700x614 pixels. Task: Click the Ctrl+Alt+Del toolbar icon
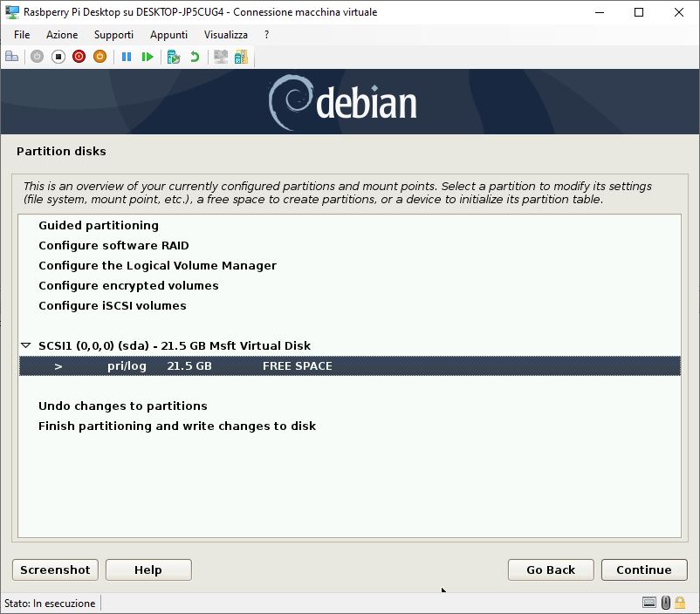point(11,57)
